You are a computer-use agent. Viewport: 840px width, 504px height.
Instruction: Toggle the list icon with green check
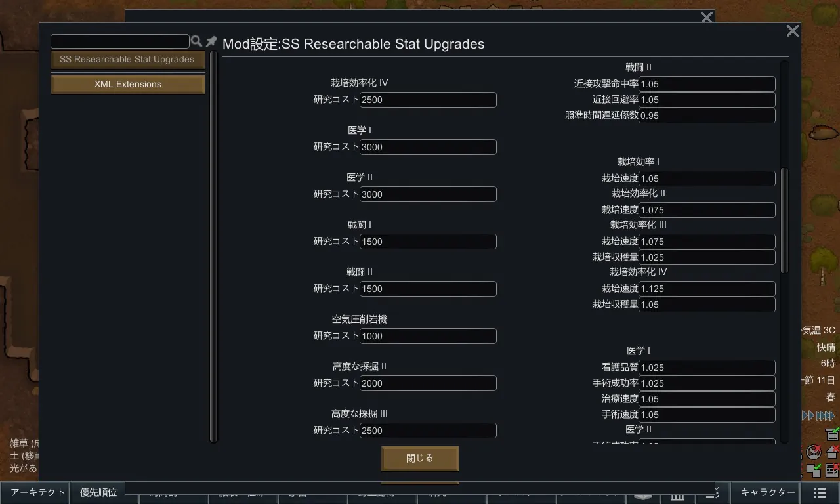832,434
